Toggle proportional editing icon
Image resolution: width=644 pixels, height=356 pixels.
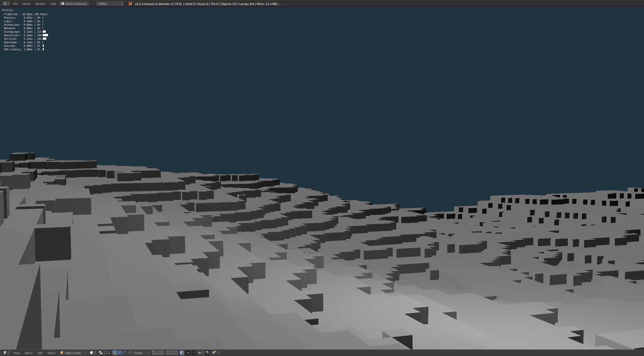tap(188, 353)
